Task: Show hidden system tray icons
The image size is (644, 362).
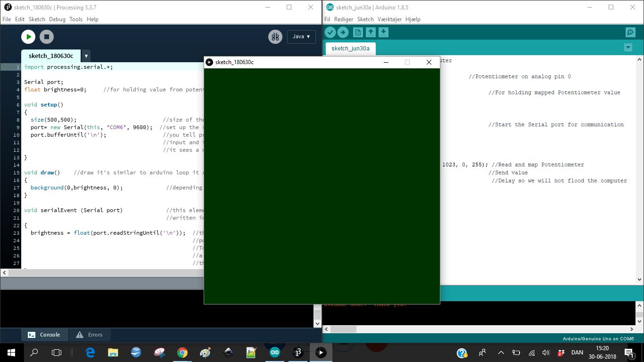Action: [x=501, y=352]
